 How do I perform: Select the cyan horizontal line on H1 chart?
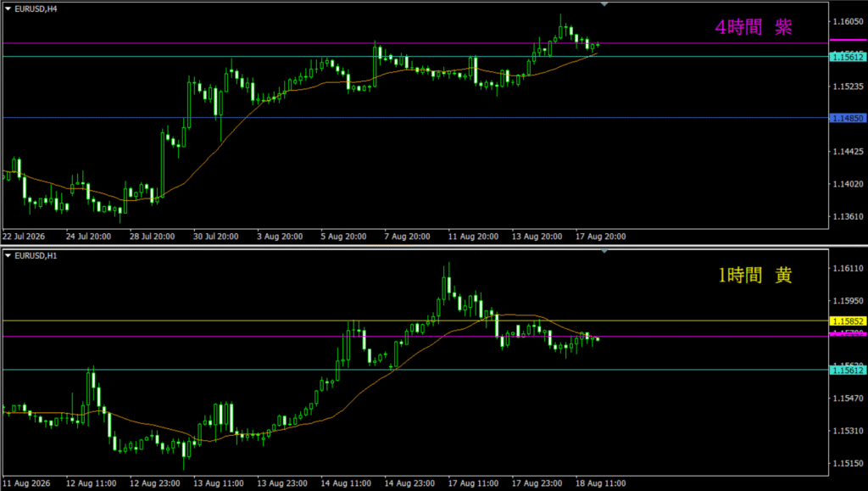point(415,370)
